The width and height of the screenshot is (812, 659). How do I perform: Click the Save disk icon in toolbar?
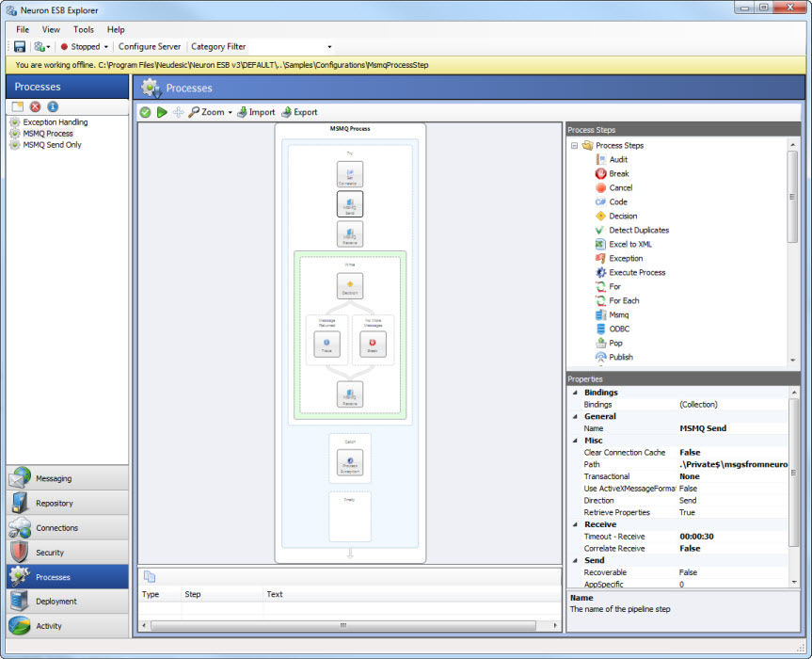(20, 47)
